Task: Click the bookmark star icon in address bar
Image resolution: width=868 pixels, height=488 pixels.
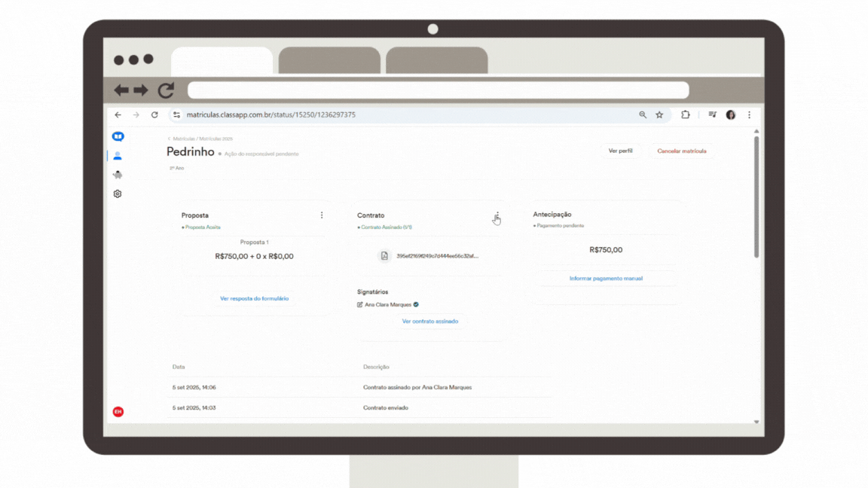Action: [x=659, y=115]
